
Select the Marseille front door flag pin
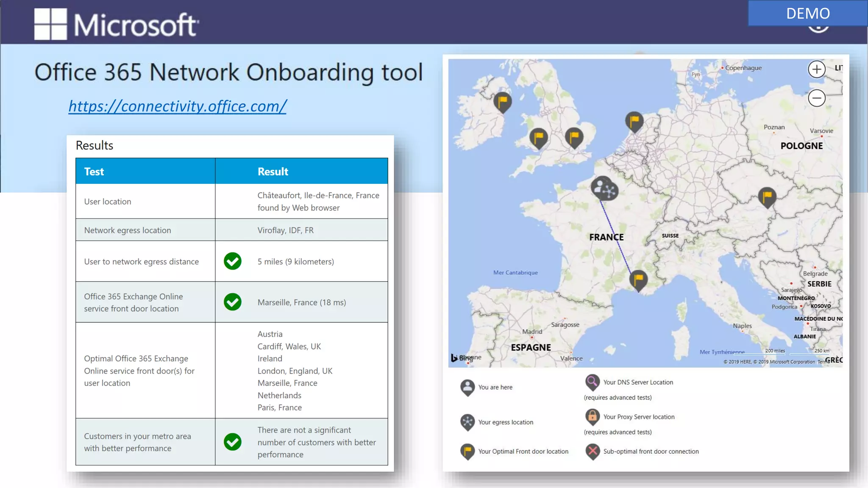pyautogui.click(x=638, y=280)
